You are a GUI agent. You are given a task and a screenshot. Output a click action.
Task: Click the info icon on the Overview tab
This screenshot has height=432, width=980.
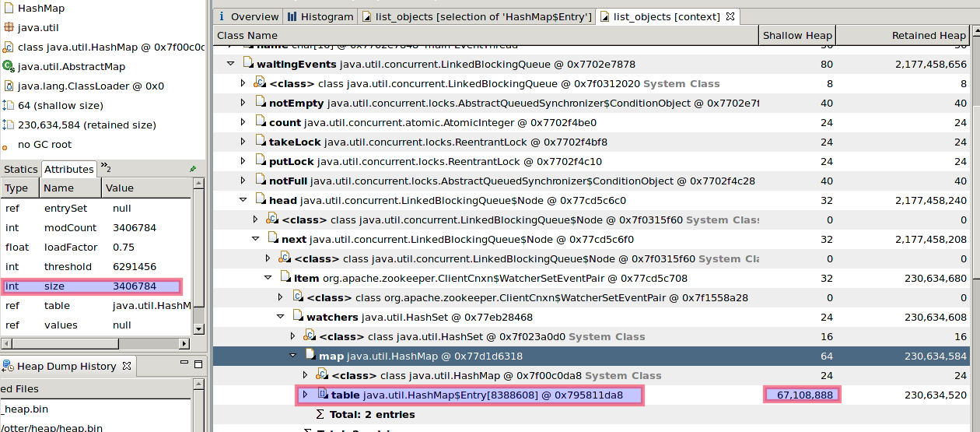[x=222, y=16]
